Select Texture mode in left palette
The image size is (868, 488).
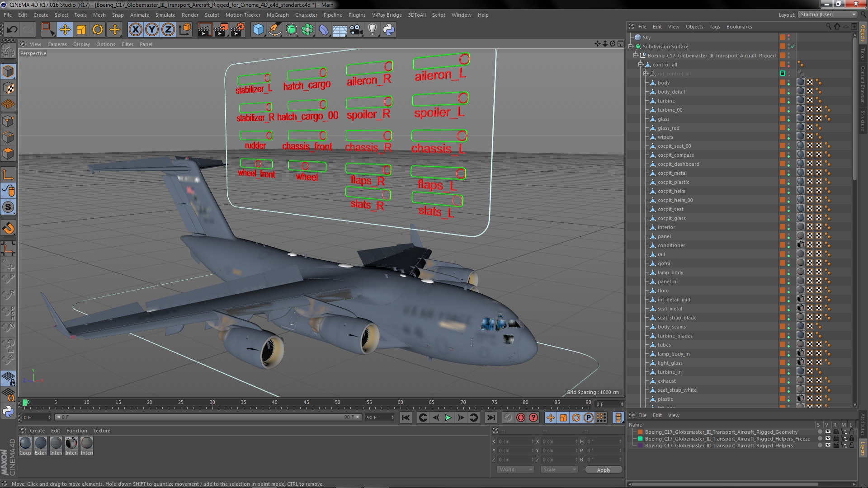pyautogui.click(x=8, y=88)
